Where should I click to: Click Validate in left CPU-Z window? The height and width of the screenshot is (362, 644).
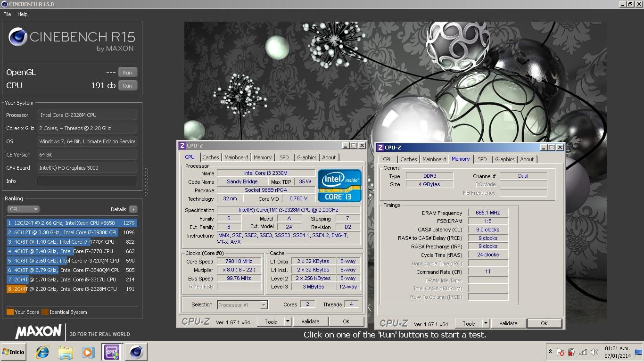pyautogui.click(x=310, y=321)
